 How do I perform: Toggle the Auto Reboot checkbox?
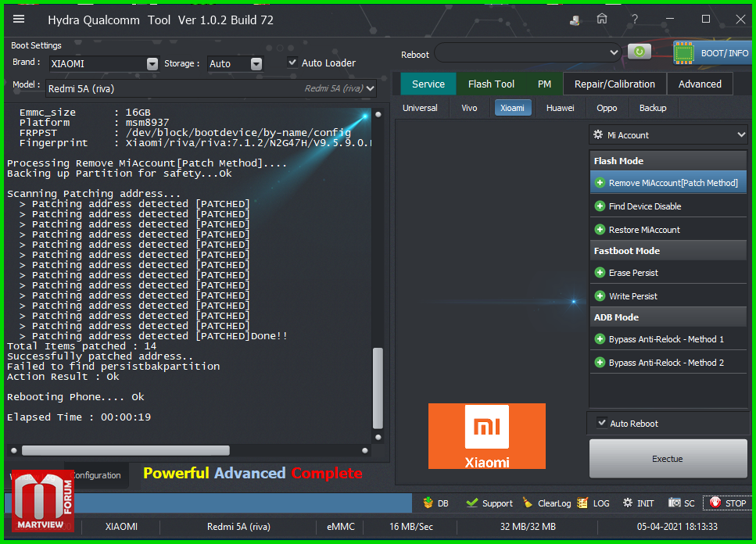pos(602,423)
